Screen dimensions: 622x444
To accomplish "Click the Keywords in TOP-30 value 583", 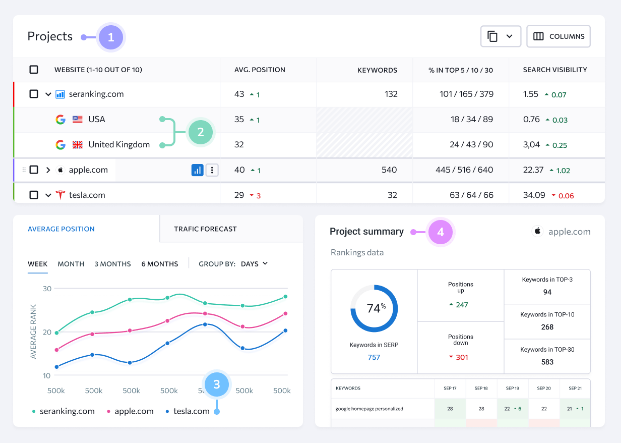I will [x=547, y=362].
